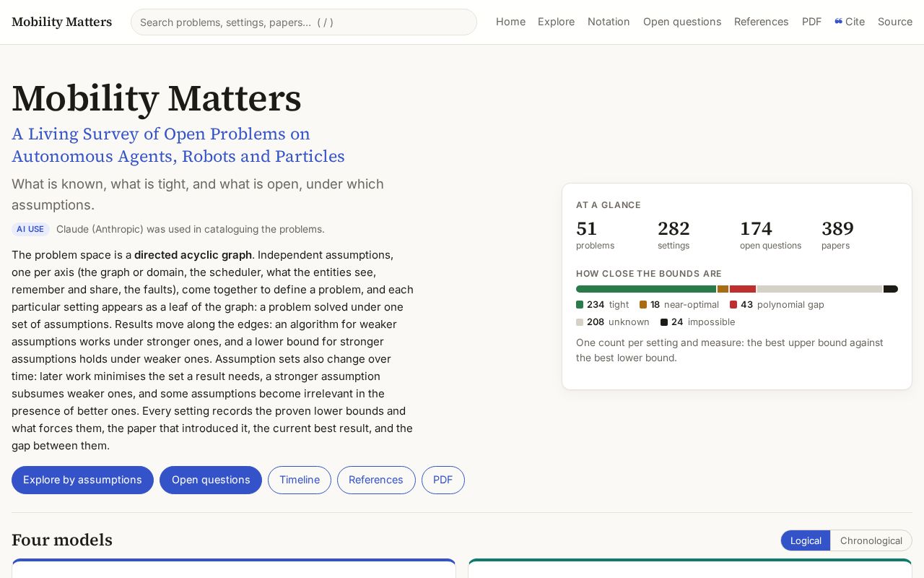924x578 pixels.
Task: Click the AI USE badge
Action: [30, 229]
